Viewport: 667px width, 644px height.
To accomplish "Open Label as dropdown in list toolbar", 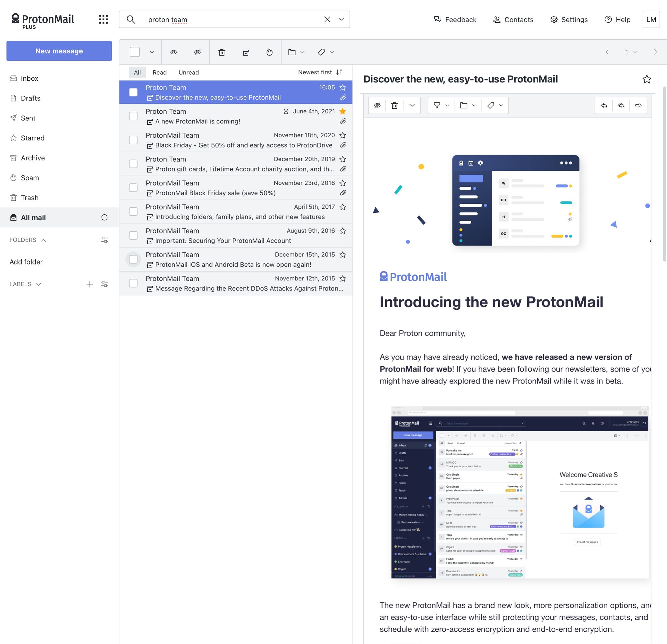I will 326,52.
